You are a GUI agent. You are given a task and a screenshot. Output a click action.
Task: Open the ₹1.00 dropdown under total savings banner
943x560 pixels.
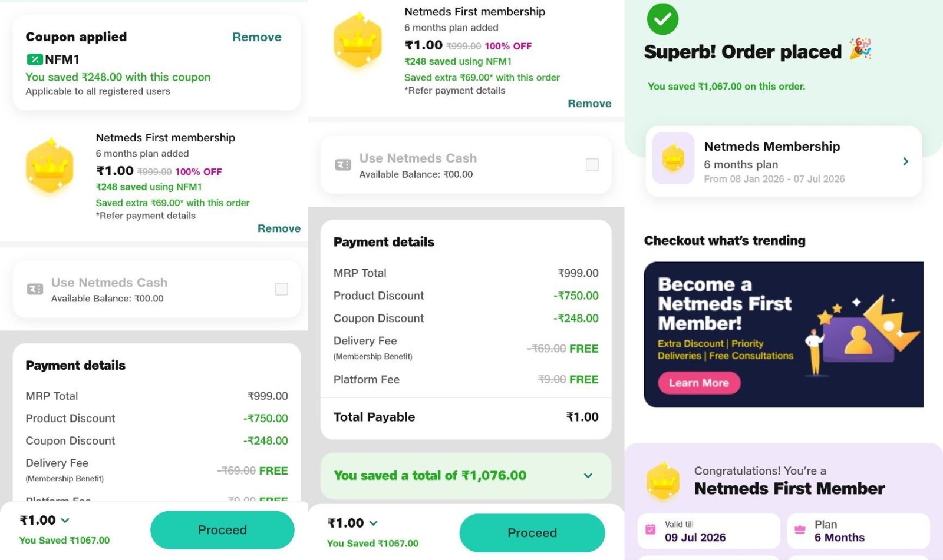(x=373, y=523)
